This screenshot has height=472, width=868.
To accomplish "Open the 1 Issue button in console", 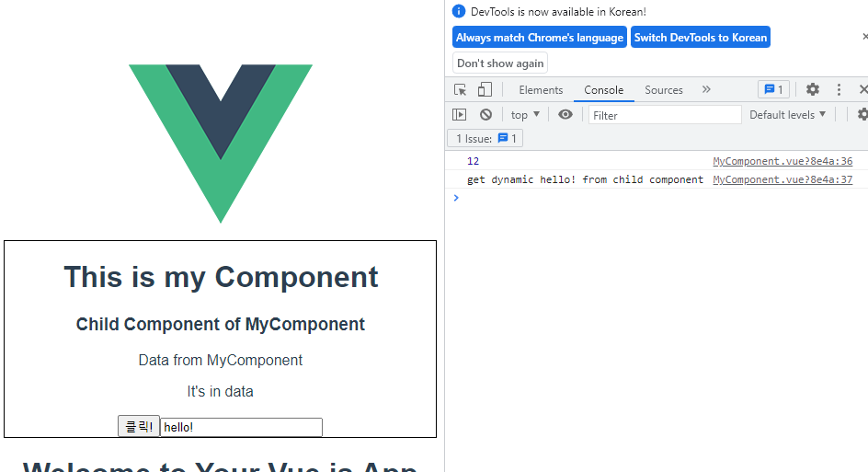I will (485, 139).
